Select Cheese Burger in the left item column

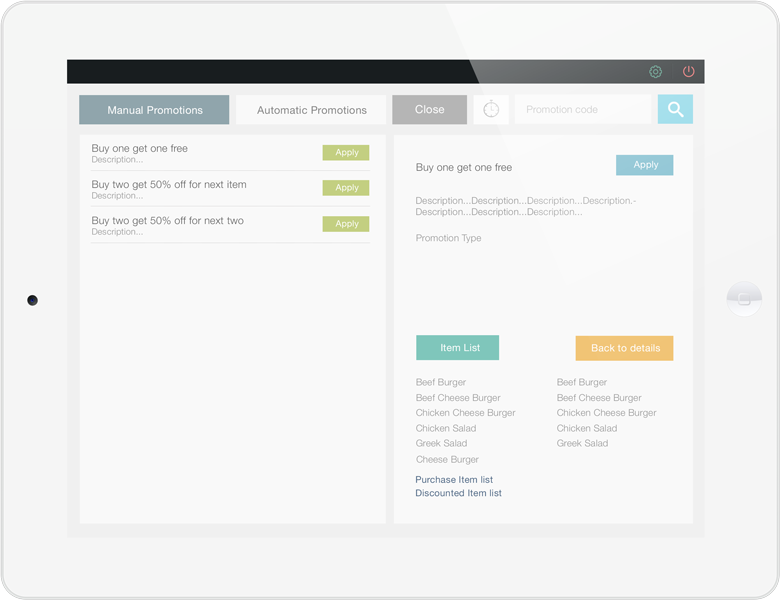coord(447,460)
